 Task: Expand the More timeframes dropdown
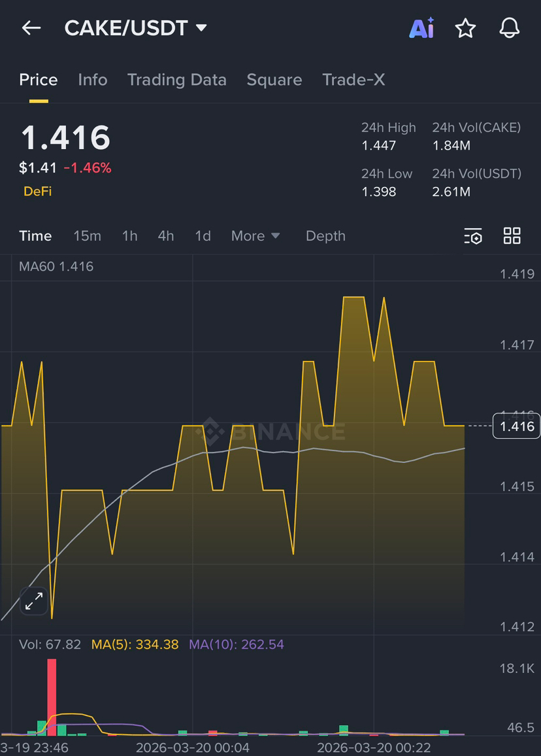(x=255, y=236)
